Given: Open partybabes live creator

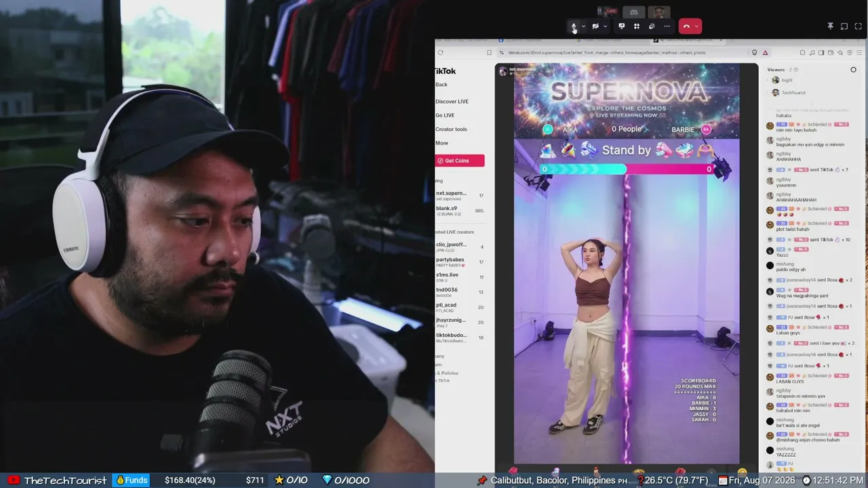Looking at the screenshot, I should click(x=460, y=262).
